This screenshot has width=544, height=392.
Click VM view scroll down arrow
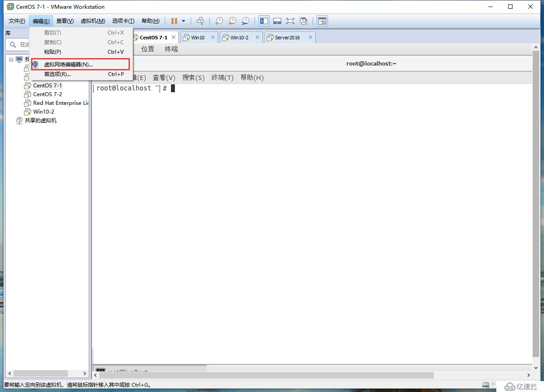(536, 368)
